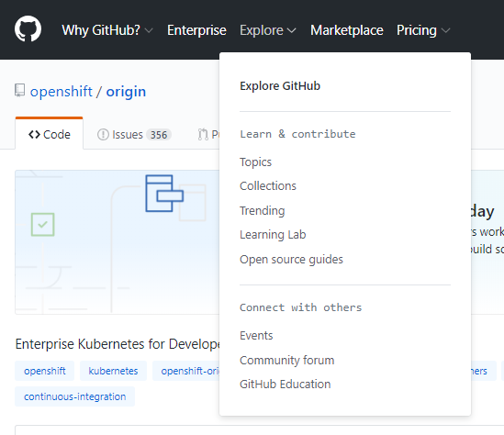The width and height of the screenshot is (504, 435).
Task: Open the Enterprise nav link
Action: tap(196, 30)
